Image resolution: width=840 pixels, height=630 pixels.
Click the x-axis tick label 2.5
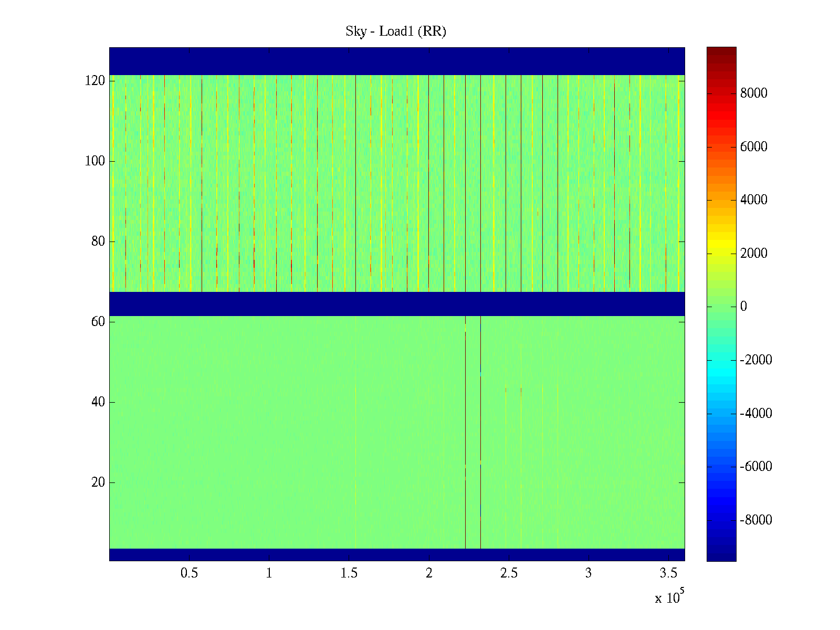[x=509, y=573]
